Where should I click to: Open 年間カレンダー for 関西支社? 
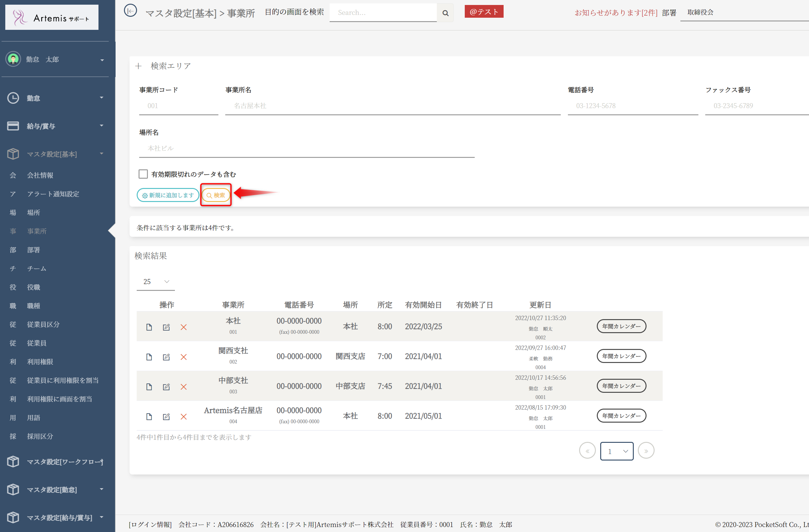[x=621, y=356]
